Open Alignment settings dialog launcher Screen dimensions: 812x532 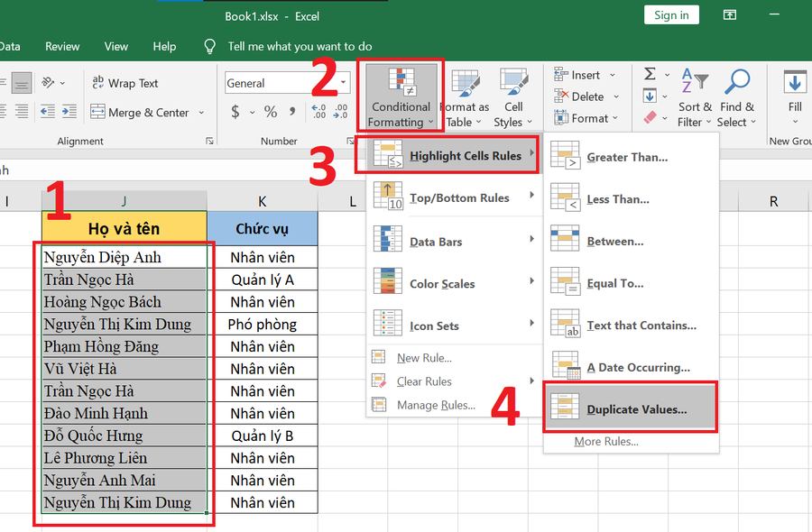[x=209, y=141]
